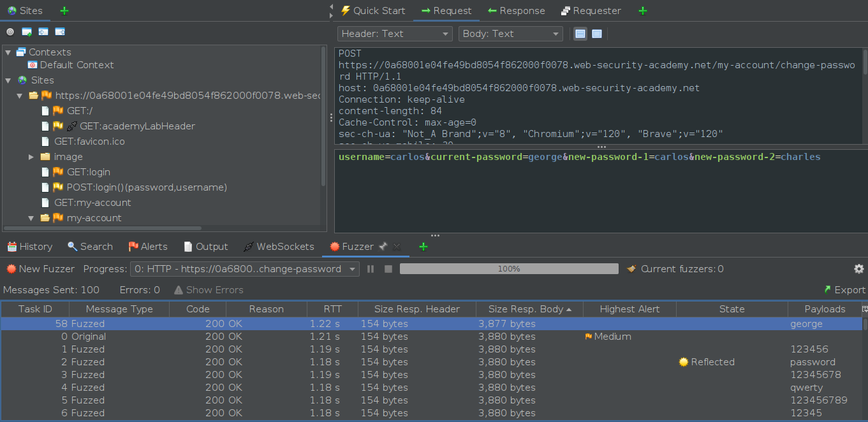Open the Fuzzer options gear icon
Viewport: 868px width, 422px height.
click(859, 269)
